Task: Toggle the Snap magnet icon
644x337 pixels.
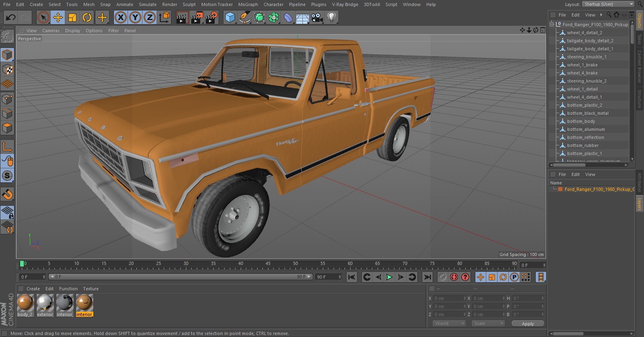Action: click(x=8, y=194)
